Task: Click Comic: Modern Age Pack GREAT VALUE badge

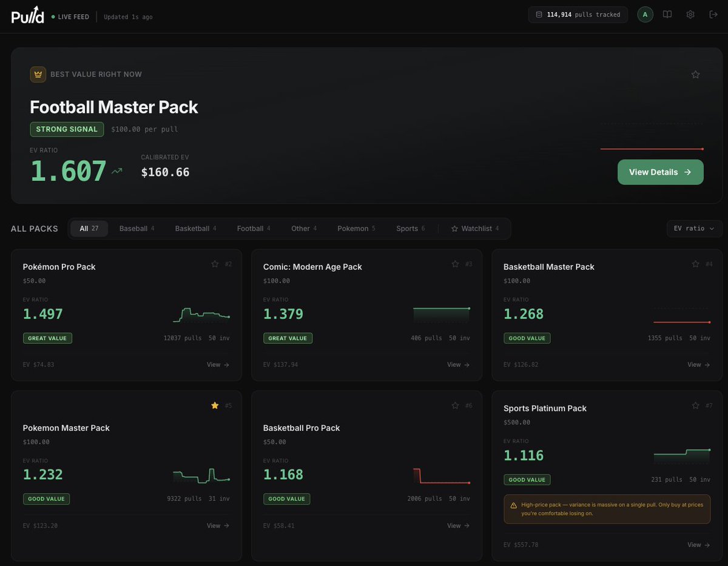Action: point(288,338)
